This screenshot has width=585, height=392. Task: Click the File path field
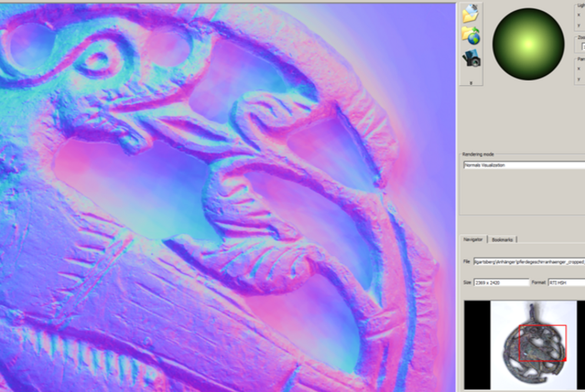529,262
